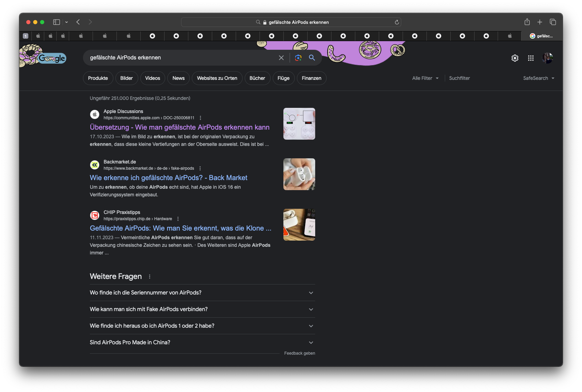Switch to Bücher results
Viewport: 582px width, 392px height.
[x=257, y=78]
